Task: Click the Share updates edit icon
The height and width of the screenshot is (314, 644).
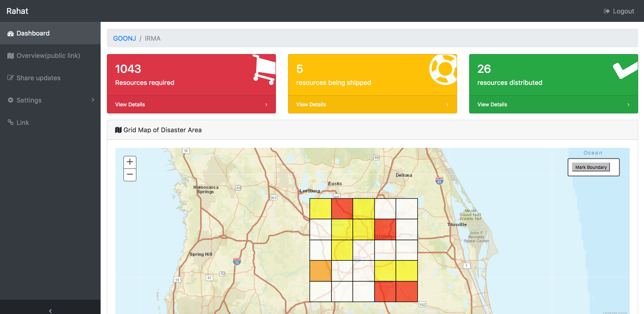Action: tap(10, 78)
